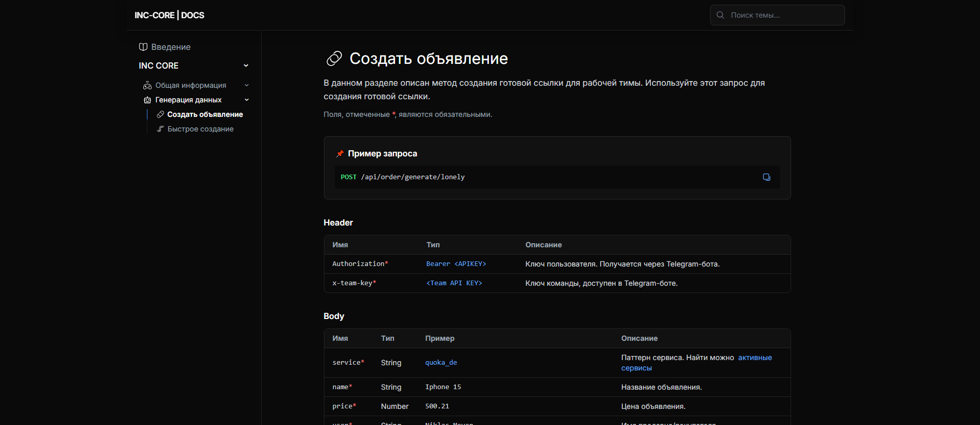Click the link icon beside Создать объявление in the sidebar
Screen dimensions: 980x425
pos(160,114)
